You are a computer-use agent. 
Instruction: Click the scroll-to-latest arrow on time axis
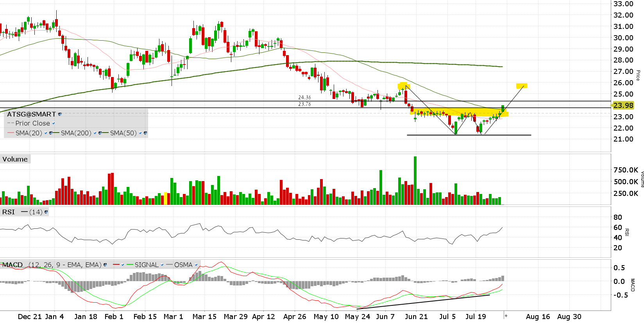506,316
